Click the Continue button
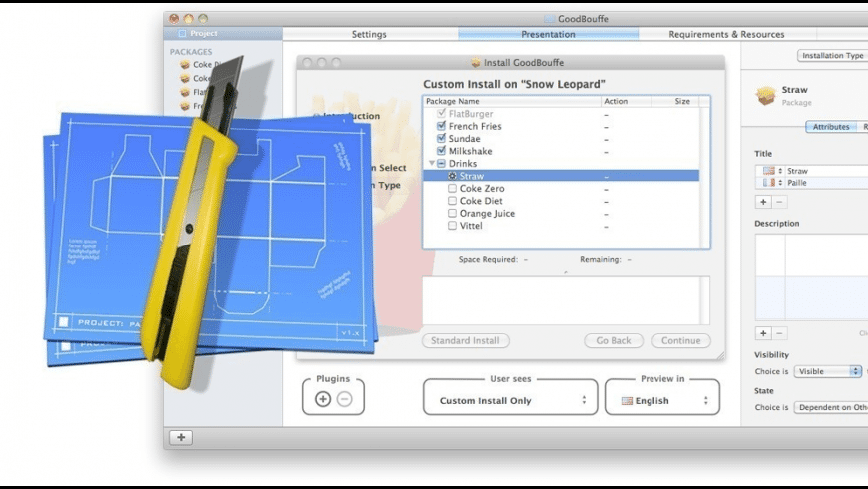 click(680, 340)
